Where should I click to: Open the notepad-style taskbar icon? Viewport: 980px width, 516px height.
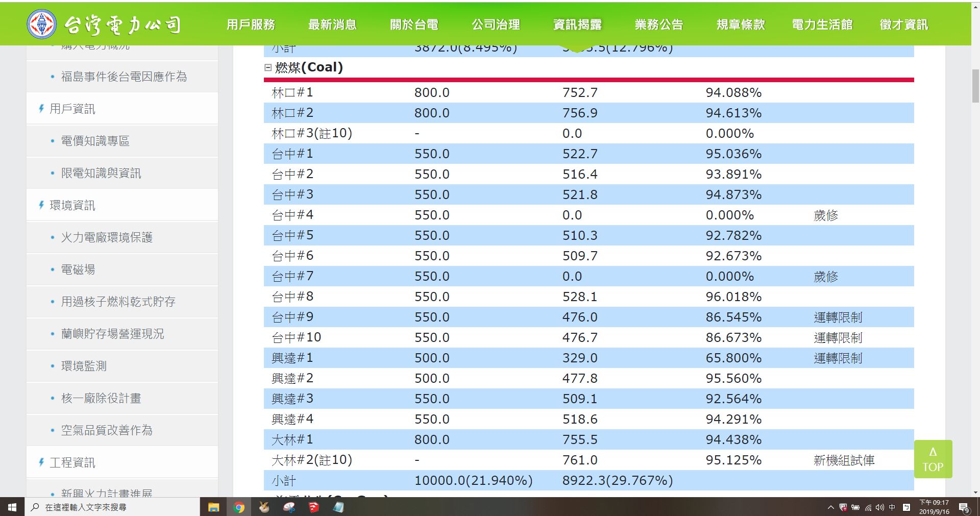coord(338,507)
